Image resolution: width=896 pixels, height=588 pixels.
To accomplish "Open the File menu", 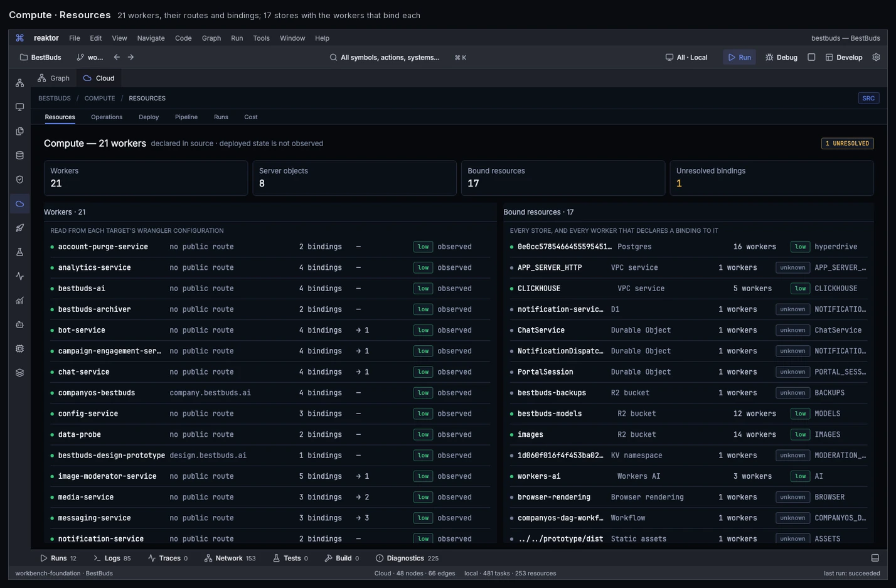I will 74,38.
